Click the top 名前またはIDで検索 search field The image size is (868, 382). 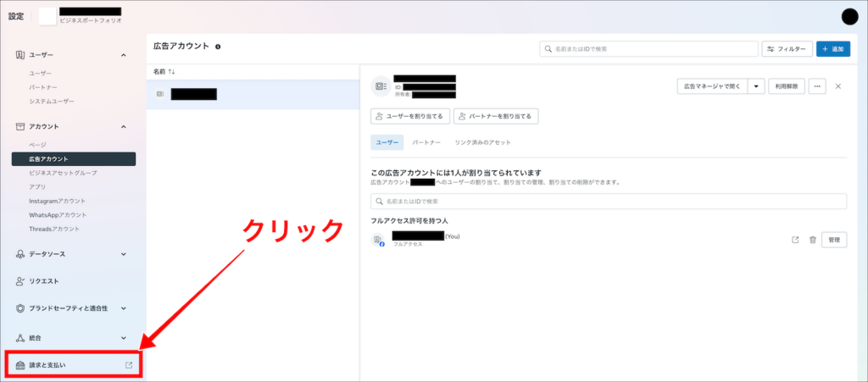tap(648, 48)
